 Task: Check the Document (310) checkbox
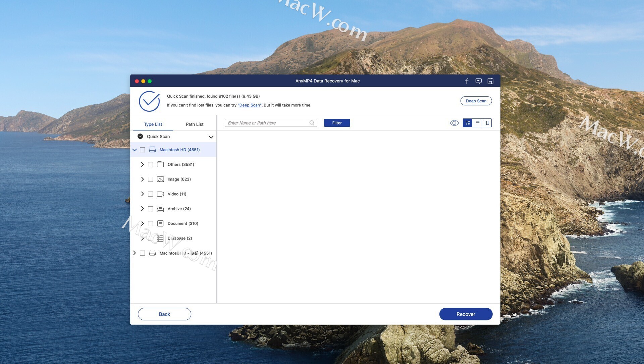coord(151,223)
